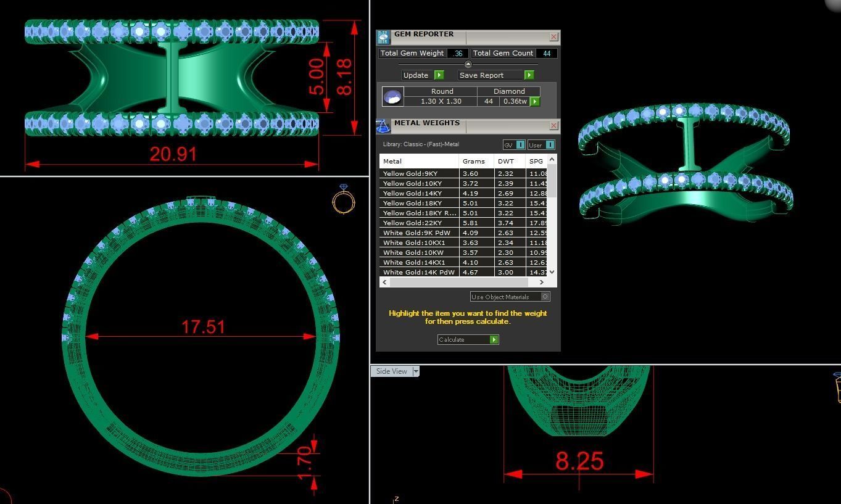Click the 5.00 gap dimension text
841x504 pixels.
click(x=315, y=76)
